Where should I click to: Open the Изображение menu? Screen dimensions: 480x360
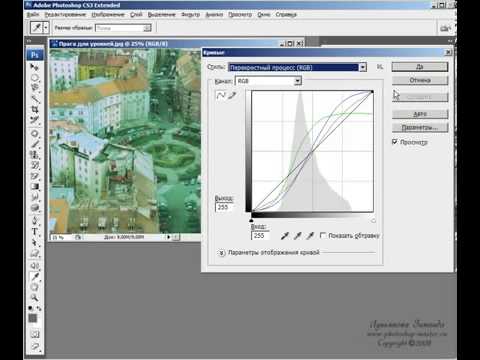(108, 15)
